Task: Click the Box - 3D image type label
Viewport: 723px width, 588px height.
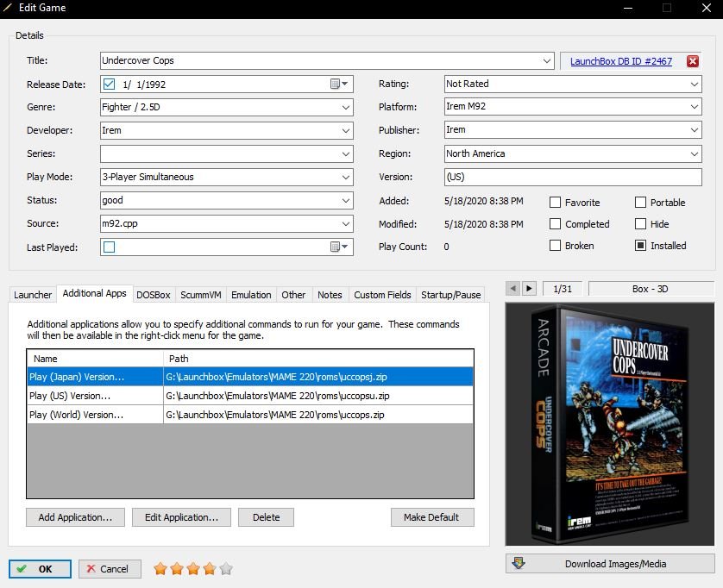Action: pos(651,289)
